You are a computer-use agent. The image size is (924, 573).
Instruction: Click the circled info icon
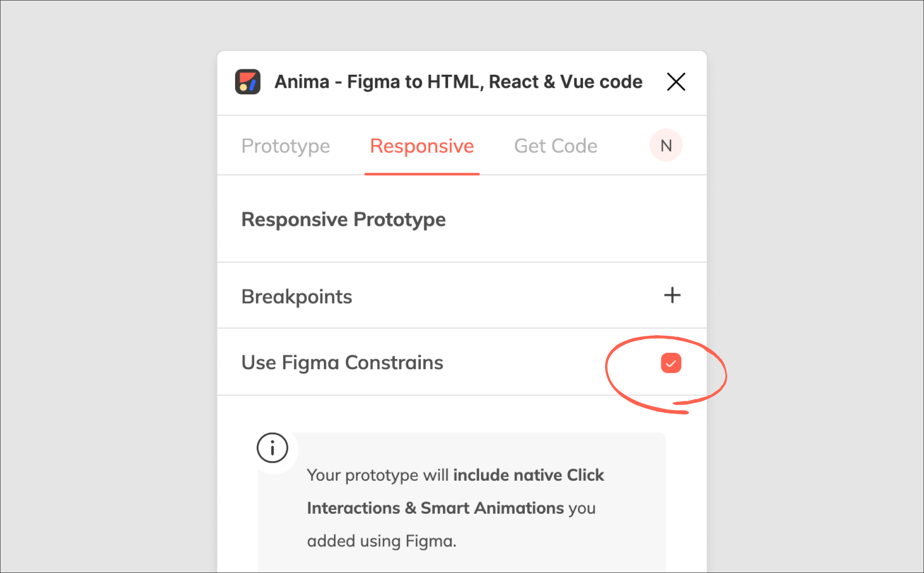pos(272,448)
